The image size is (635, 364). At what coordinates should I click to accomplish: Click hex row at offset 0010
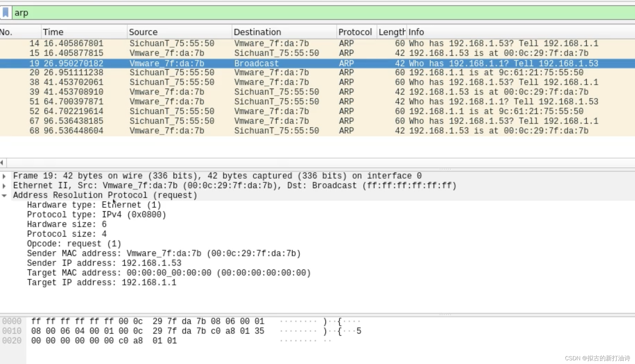coord(148,331)
